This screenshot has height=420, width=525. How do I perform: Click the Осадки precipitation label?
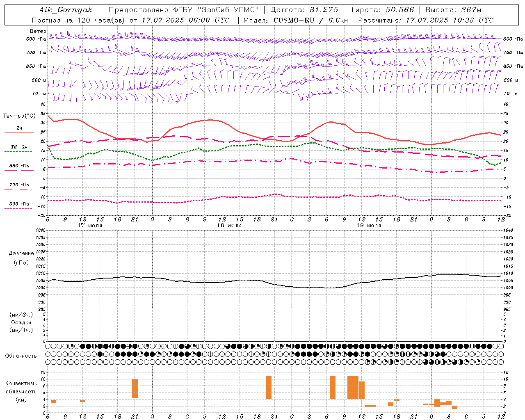[x=21, y=322]
